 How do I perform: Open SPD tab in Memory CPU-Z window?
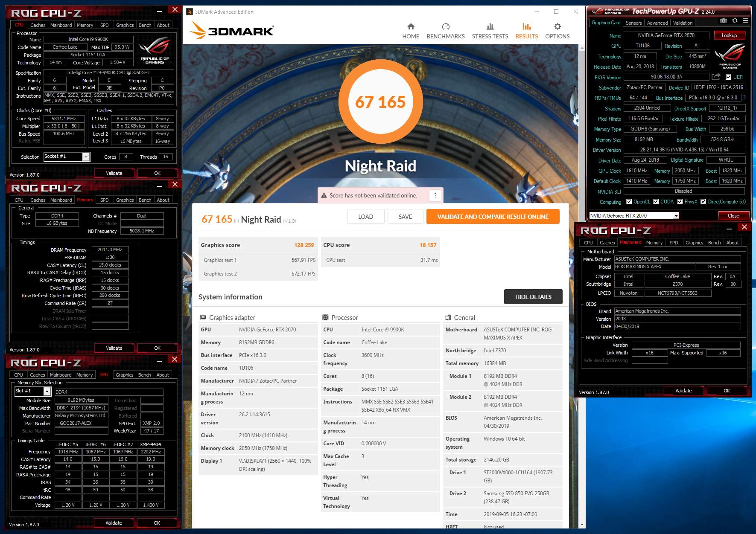[x=105, y=200]
